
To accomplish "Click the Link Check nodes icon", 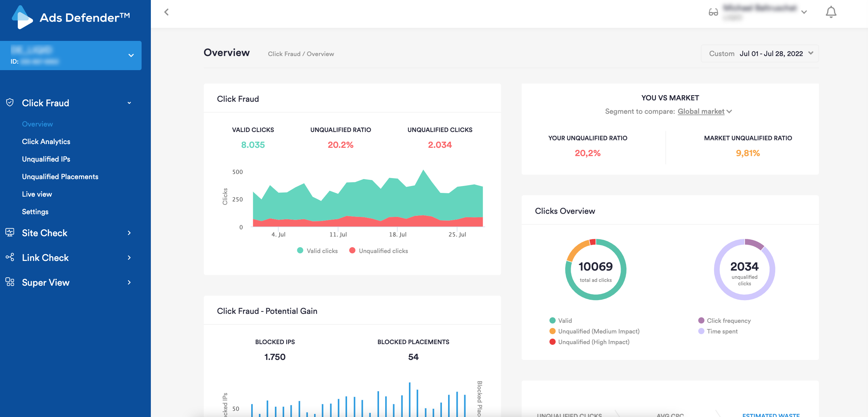I will [10, 257].
